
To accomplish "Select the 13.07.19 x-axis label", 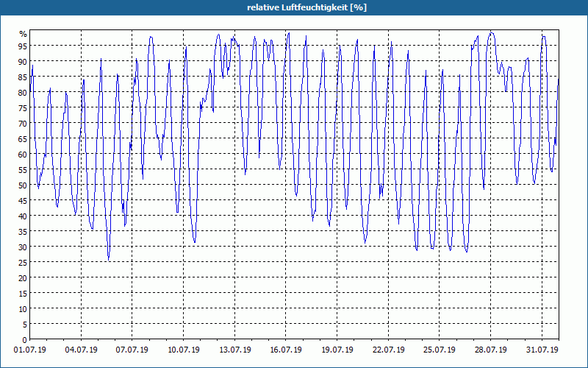I will [234, 350].
